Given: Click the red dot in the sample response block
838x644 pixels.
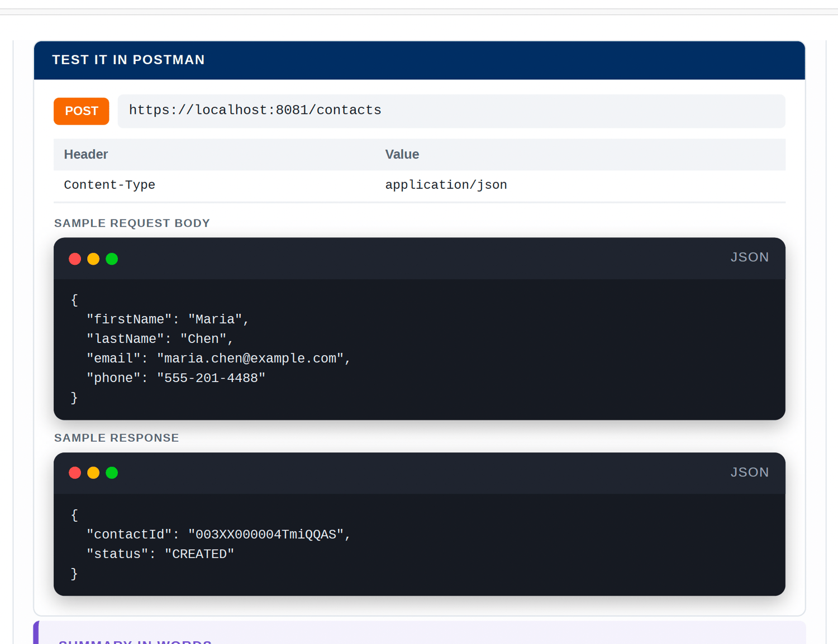Looking at the screenshot, I should pyautogui.click(x=75, y=473).
